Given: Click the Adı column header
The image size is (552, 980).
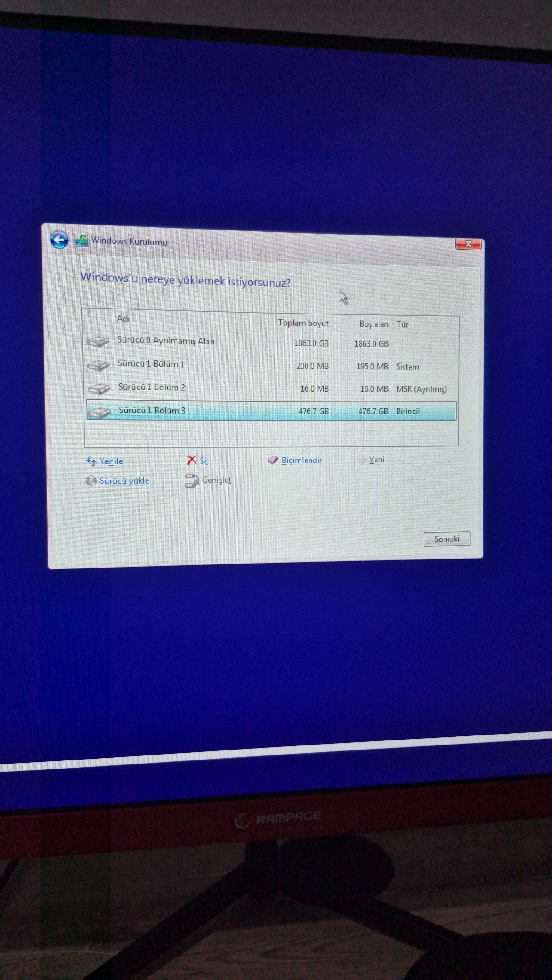Looking at the screenshot, I should tap(123, 318).
